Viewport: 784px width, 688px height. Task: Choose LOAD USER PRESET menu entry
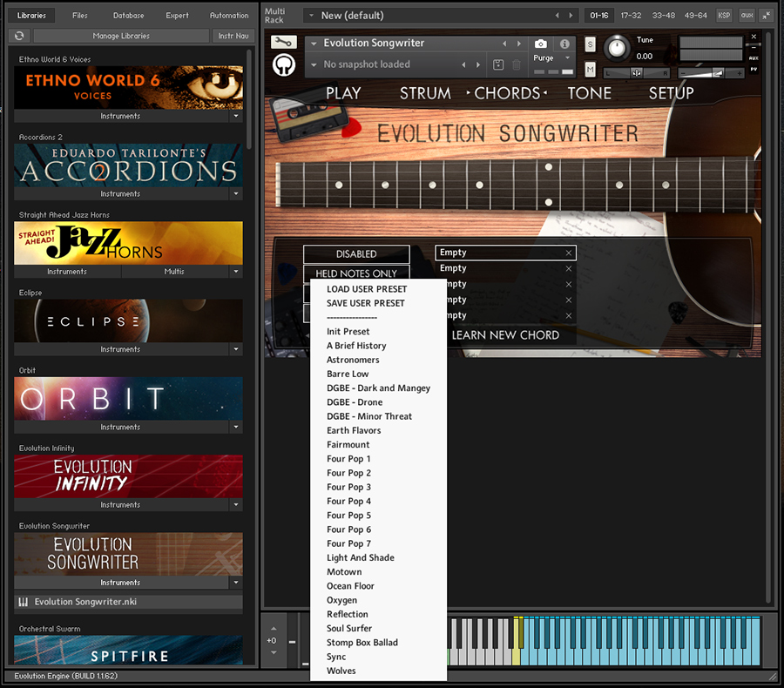coord(367,289)
